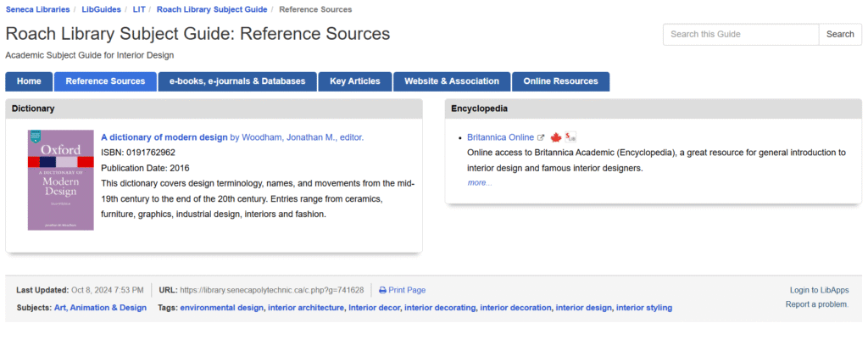Go to Website & Association tab
Viewport: 868px width, 351px height.
click(452, 81)
